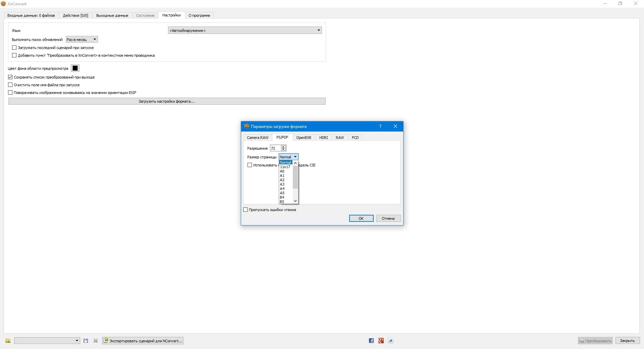Screen dimensions: 644x349
Task: Choose 'A0' page size
Action: click(286, 171)
